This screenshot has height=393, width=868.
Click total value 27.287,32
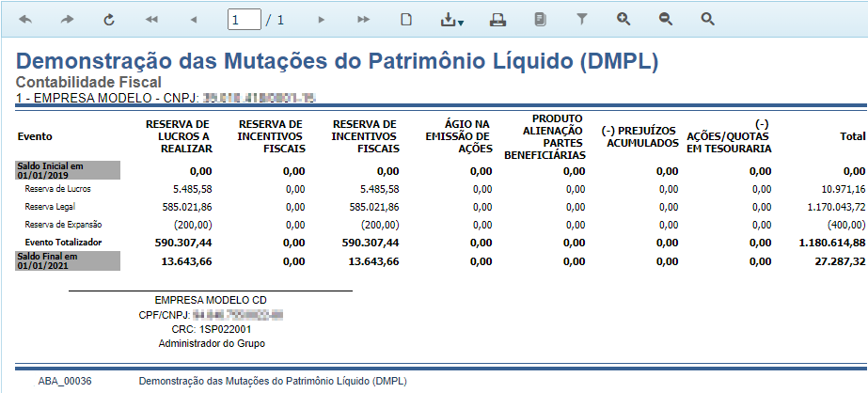pyautogui.click(x=842, y=261)
